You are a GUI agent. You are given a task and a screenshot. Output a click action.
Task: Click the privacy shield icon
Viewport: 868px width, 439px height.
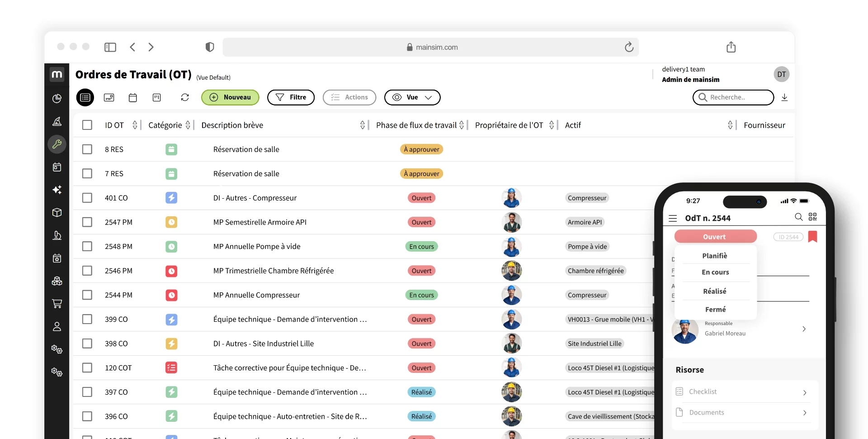pos(210,47)
